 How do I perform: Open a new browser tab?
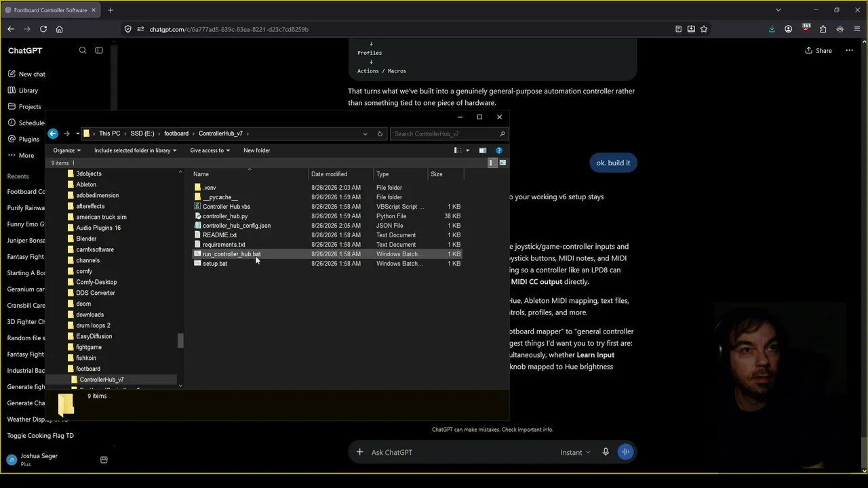click(x=111, y=10)
